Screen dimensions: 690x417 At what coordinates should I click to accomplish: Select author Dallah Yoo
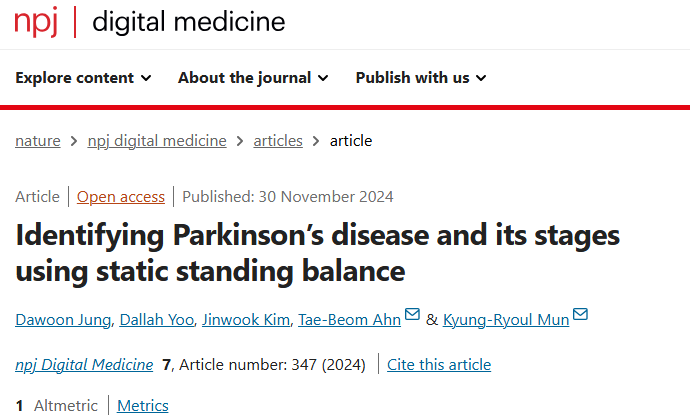pyautogui.click(x=157, y=320)
